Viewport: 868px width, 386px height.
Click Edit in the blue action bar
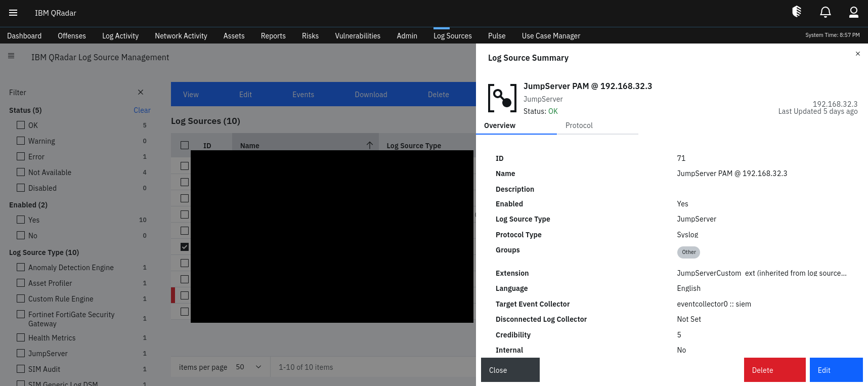pyautogui.click(x=245, y=95)
